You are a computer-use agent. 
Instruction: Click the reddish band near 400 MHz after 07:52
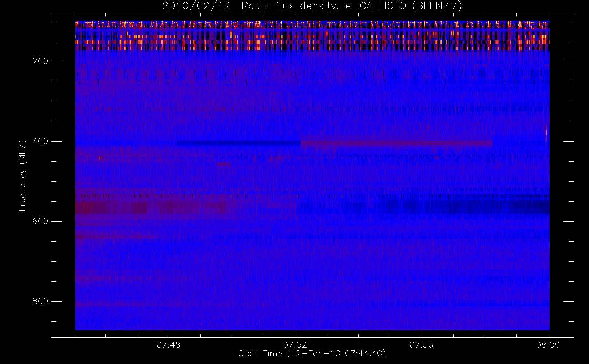tap(396, 143)
